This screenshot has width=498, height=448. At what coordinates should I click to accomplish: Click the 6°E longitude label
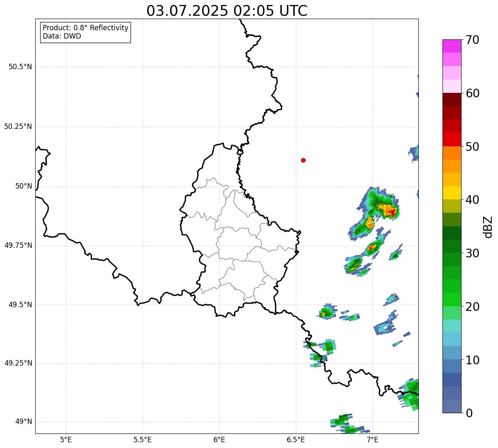tap(219, 439)
